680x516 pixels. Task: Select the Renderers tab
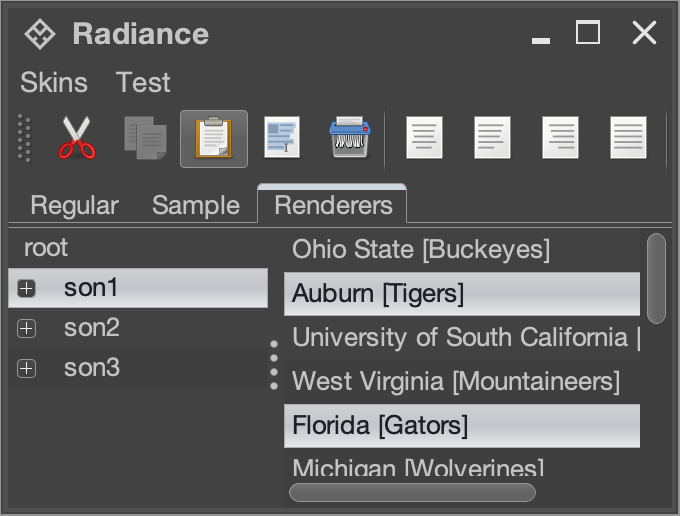[333, 204]
